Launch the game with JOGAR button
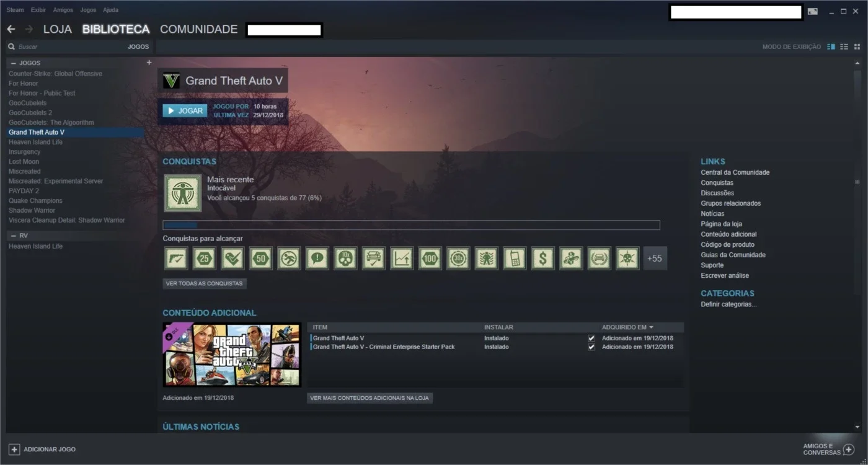 coord(185,110)
